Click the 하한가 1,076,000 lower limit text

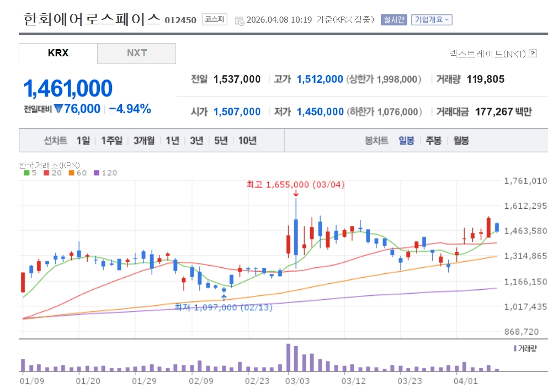pyautogui.click(x=385, y=112)
